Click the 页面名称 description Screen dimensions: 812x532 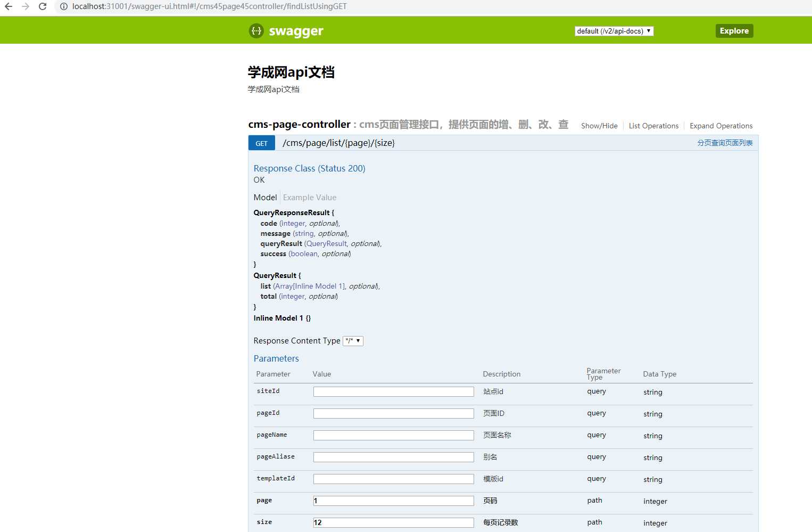(497, 435)
